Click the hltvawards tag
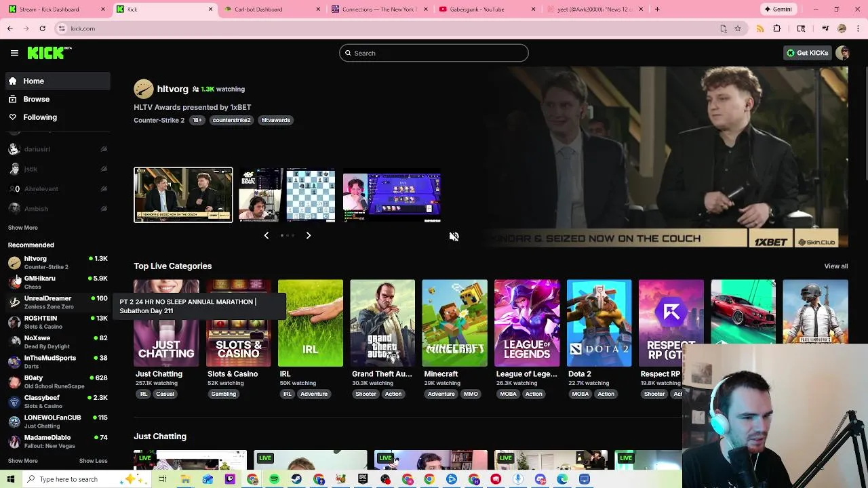This screenshot has width=868, height=488. coord(275,120)
